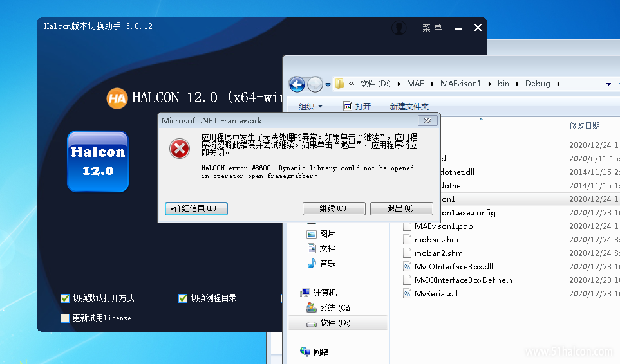The width and height of the screenshot is (620, 364).
Task: Click the user avatar icon in Halcon switcher
Action: (399, 28)
